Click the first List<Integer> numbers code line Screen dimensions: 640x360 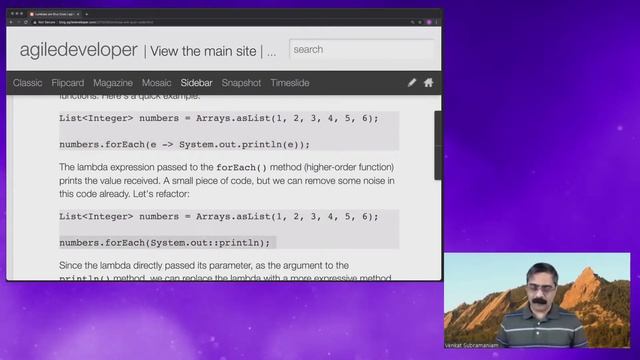pos(219,118)
